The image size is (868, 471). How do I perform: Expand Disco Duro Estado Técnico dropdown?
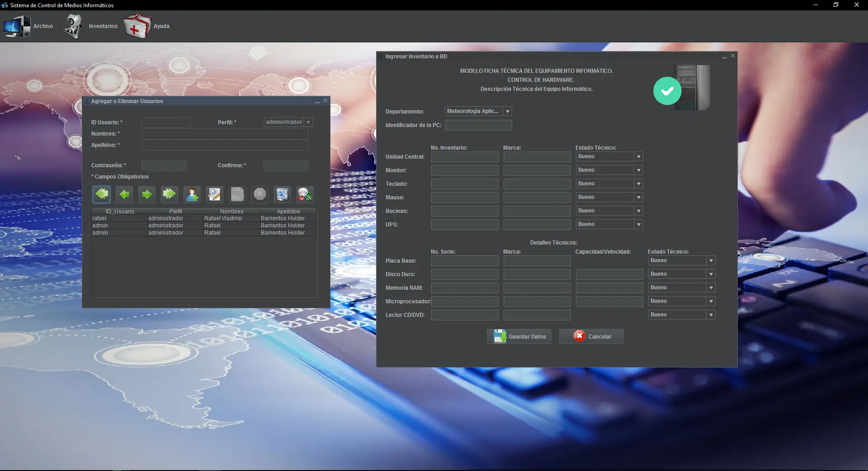click(711, 274)
